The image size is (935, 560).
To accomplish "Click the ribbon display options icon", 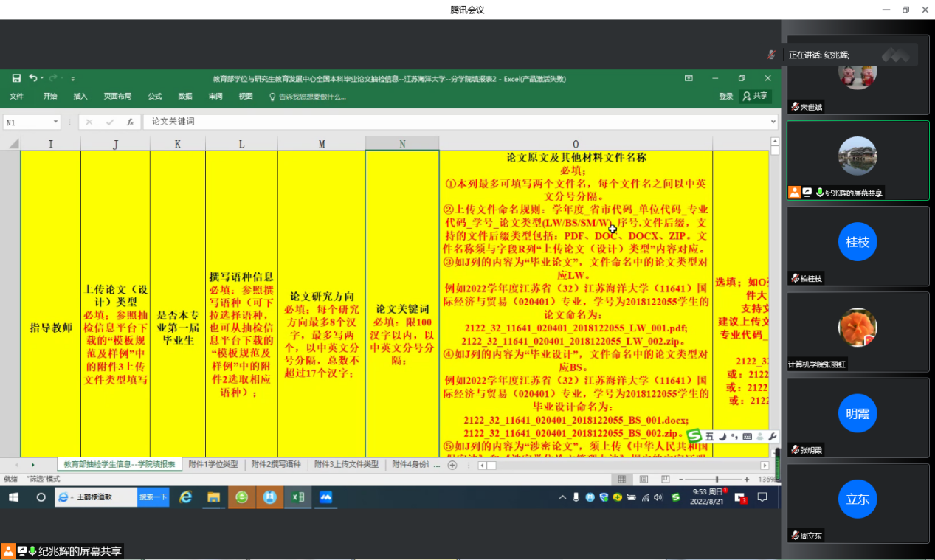I will coord(689,78).
